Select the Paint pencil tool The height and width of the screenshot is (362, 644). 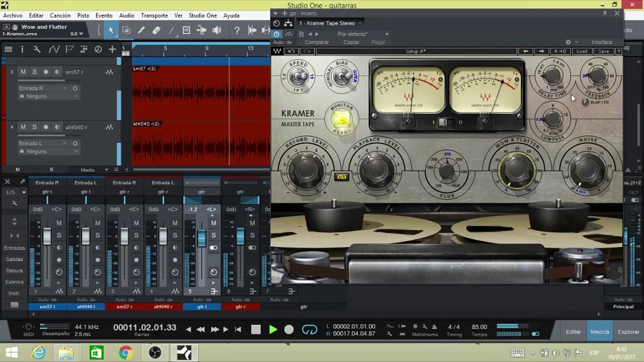coord(141,31)
